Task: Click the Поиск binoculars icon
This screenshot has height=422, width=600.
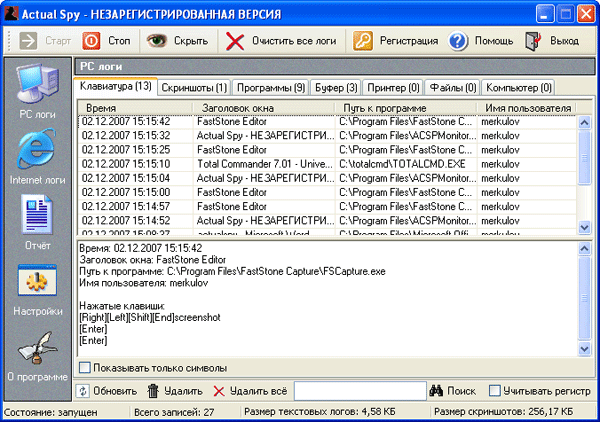Action: pos(436,391)
